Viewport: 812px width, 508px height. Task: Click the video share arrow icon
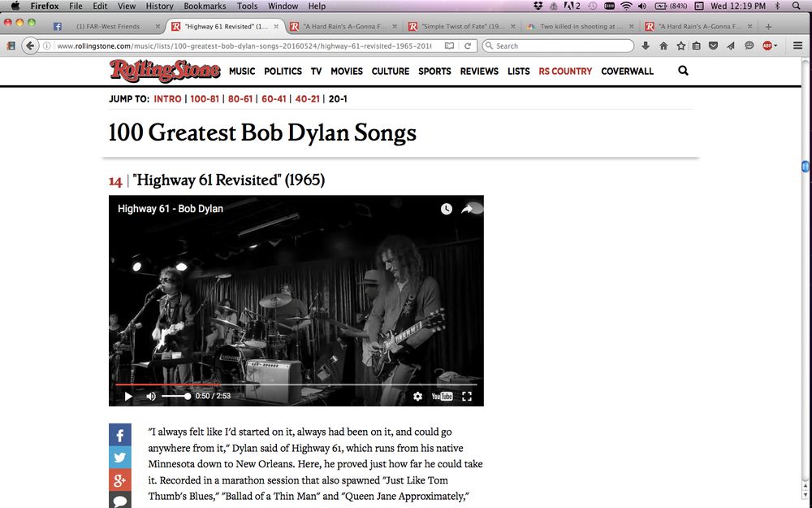coord(467,209)
